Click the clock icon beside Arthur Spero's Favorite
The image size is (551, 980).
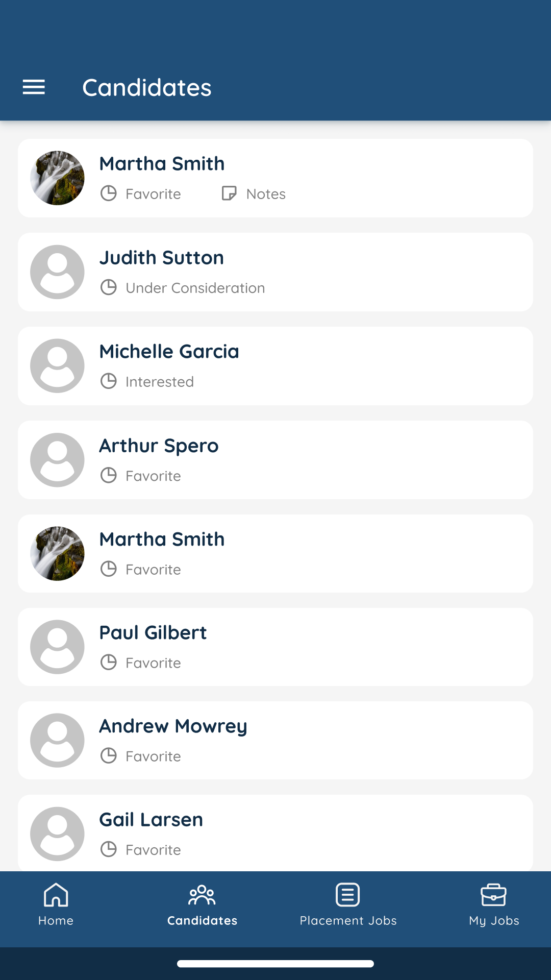click(x=109, y=475)
